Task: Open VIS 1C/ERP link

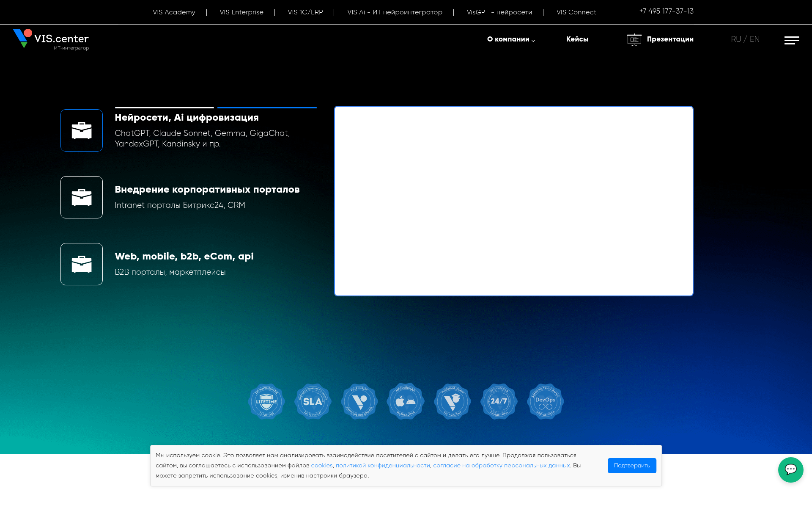Action: [x=305, y=12]
